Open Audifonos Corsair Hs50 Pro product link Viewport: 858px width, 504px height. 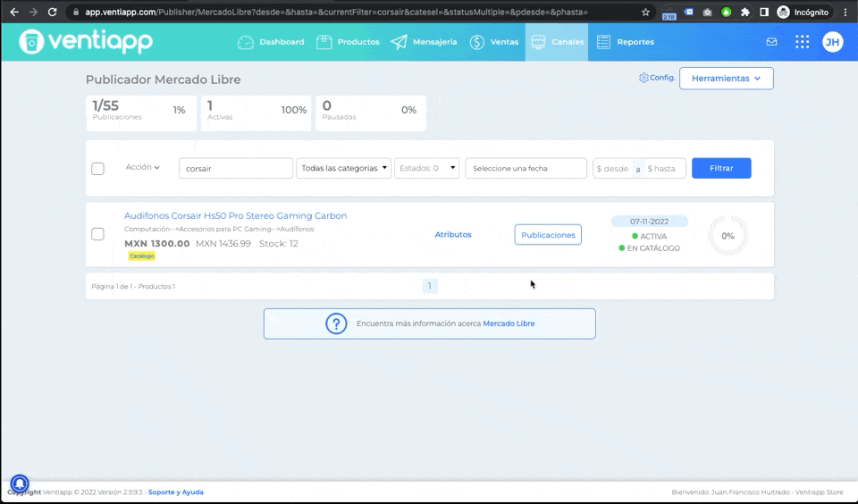click(235, 215)
